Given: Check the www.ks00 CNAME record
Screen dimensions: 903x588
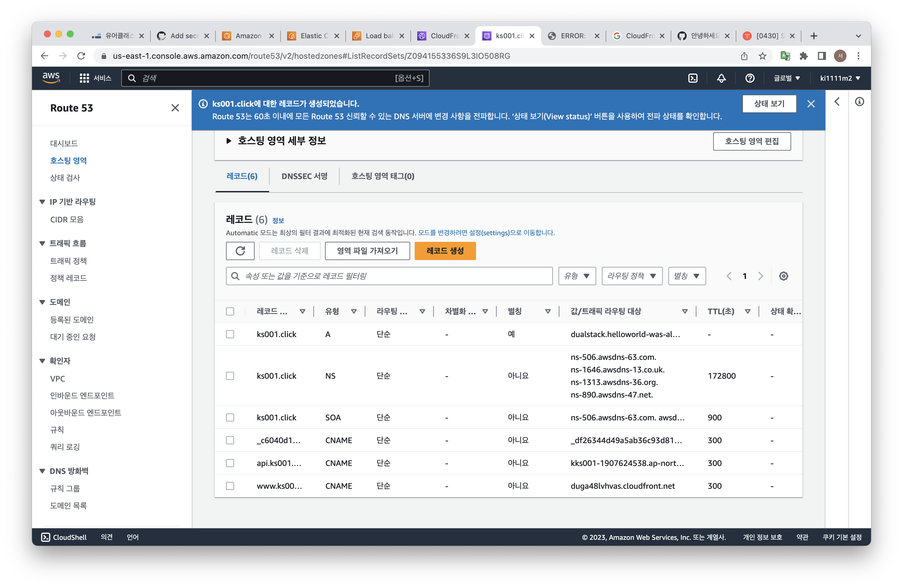Looking at the screenshot, I should (x=230, y=486).
